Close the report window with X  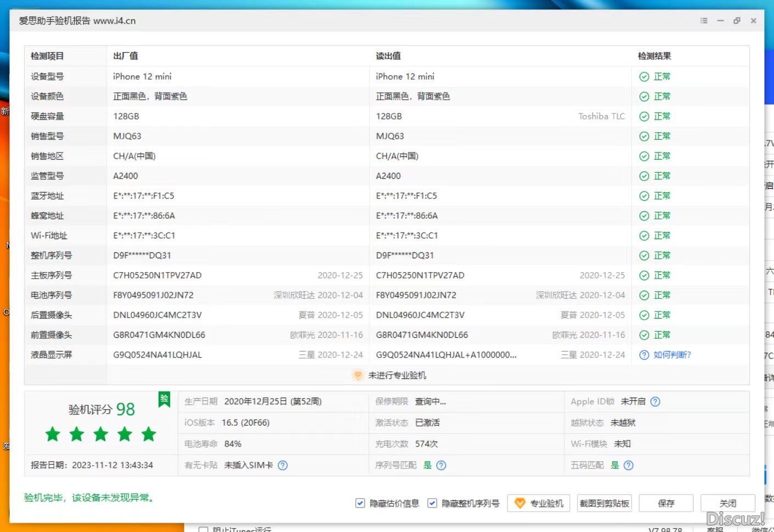click(x=754, y=21)
